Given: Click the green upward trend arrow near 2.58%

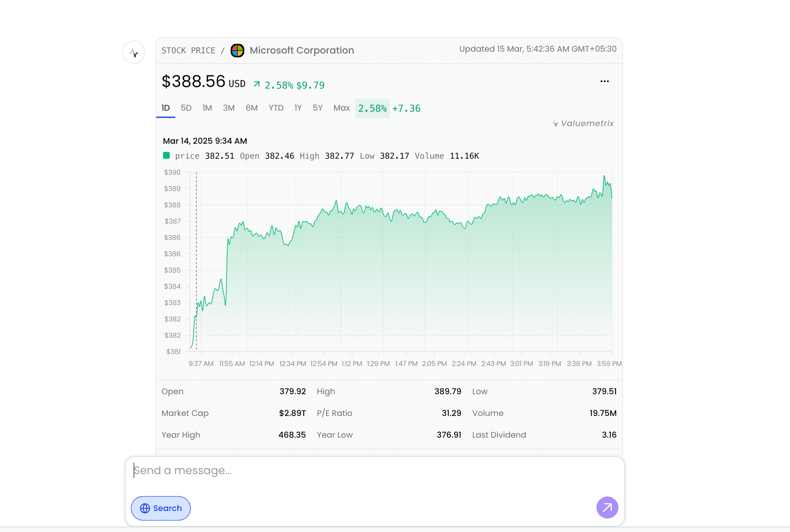Looking at the screenshot, I should (x=256, y=84).
